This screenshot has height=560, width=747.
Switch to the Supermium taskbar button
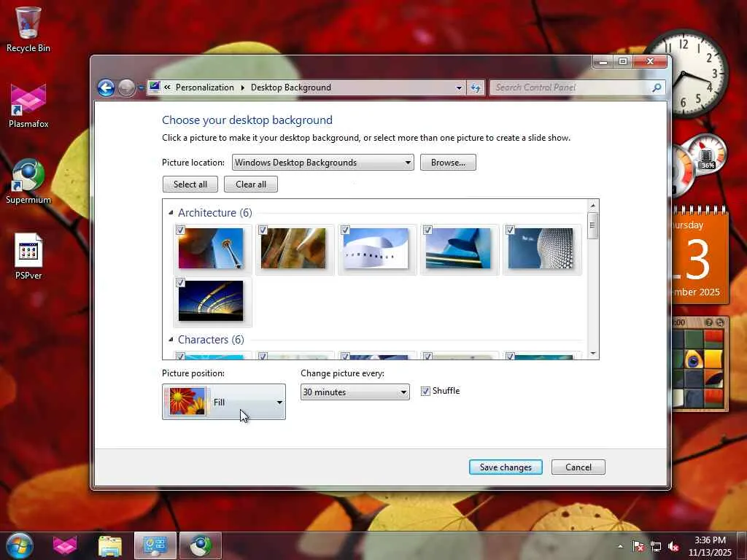201,545
